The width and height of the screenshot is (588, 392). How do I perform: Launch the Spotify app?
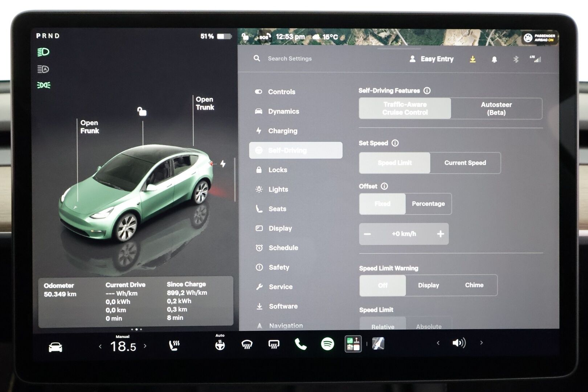coord(327,343)
